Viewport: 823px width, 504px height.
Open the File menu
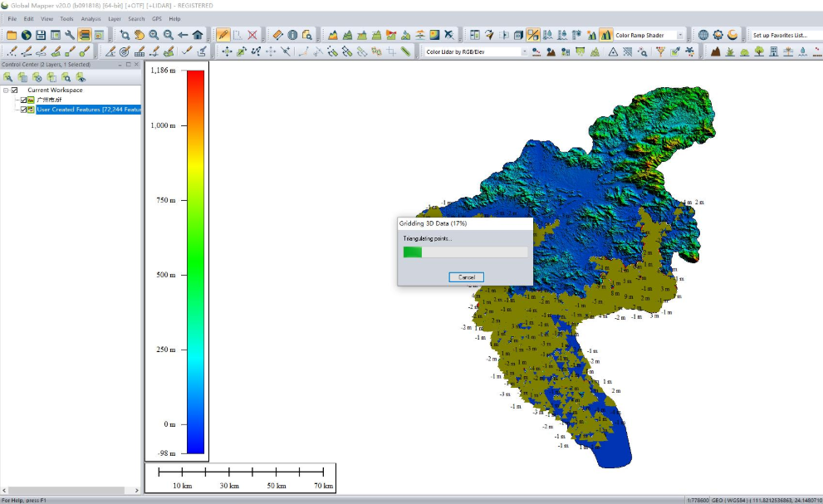pyautogui.click(x=12, y=19)
